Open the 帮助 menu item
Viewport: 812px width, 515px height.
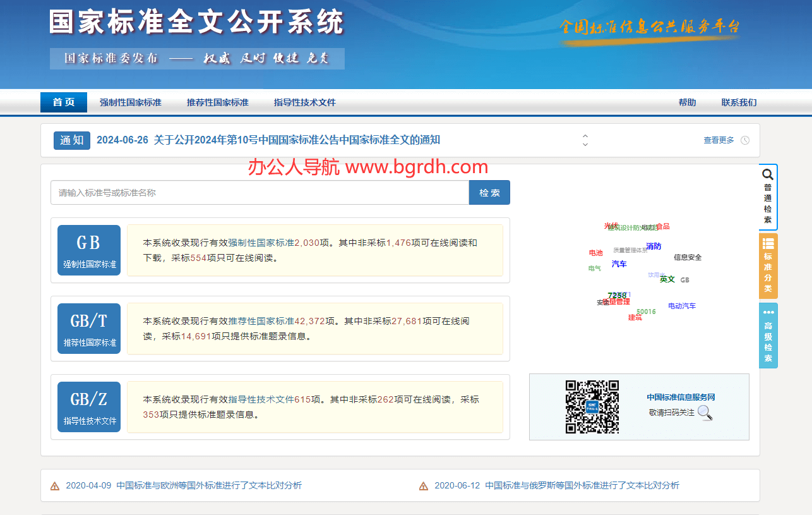tap(687, 102)
